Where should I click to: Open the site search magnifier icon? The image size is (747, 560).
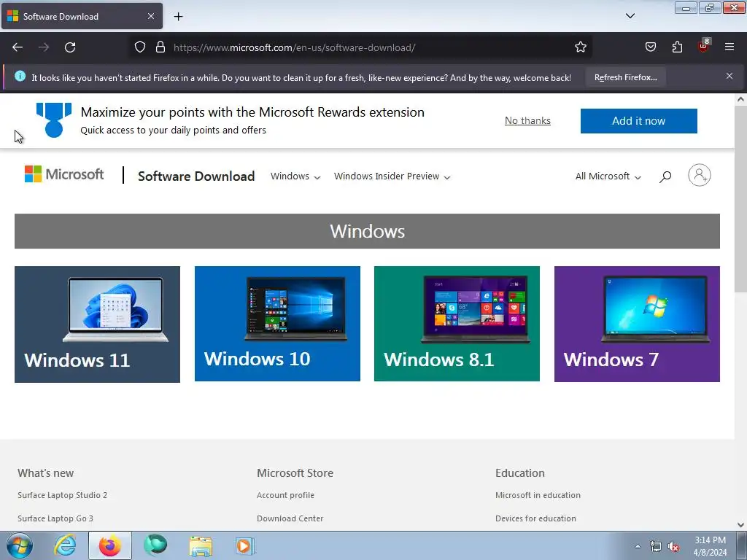(665, 176)
